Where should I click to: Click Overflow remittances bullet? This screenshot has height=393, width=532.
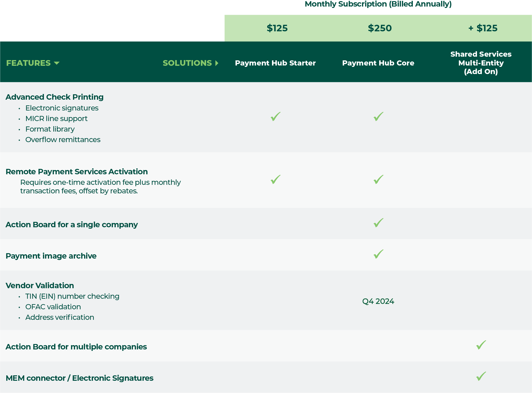coord(63,140)
